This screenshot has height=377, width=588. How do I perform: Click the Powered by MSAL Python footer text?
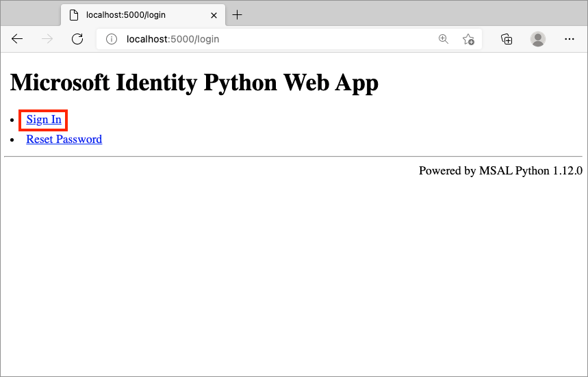tap(500, 170)
